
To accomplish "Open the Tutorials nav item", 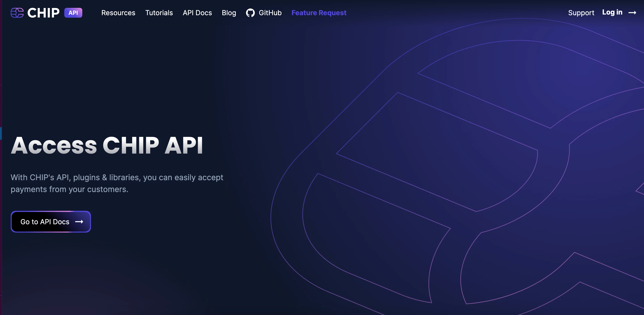I will coord(159,13).
